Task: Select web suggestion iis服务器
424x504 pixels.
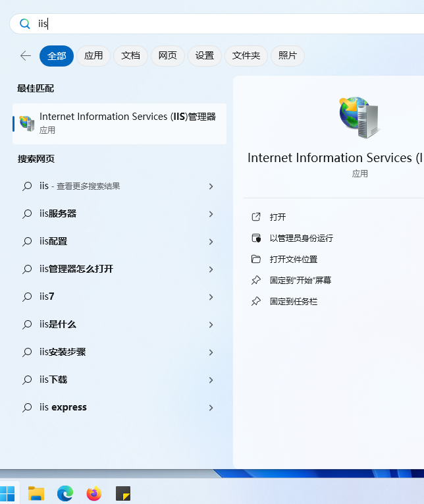Action: (x=119, y=213)
